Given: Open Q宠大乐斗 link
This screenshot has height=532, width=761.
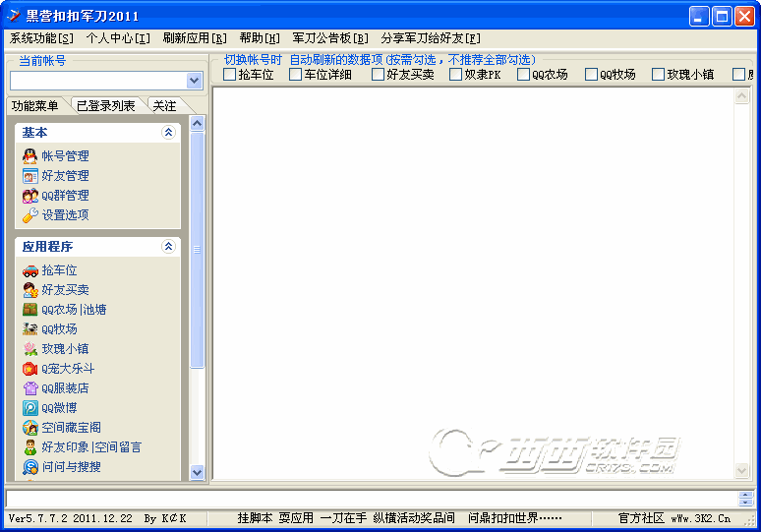Looking at the screenshot, I should tap(68, 369).
